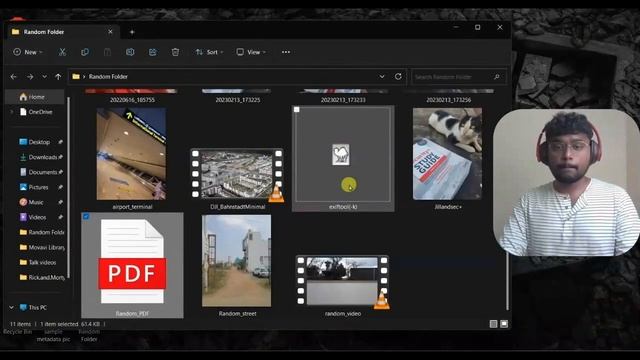Expand recent locations chevron

pos(44,76)
